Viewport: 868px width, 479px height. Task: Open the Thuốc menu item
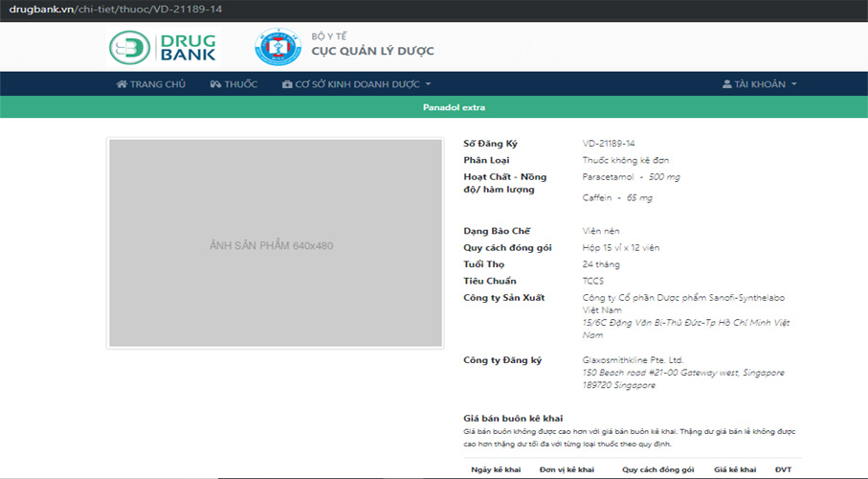coord(234,84)
